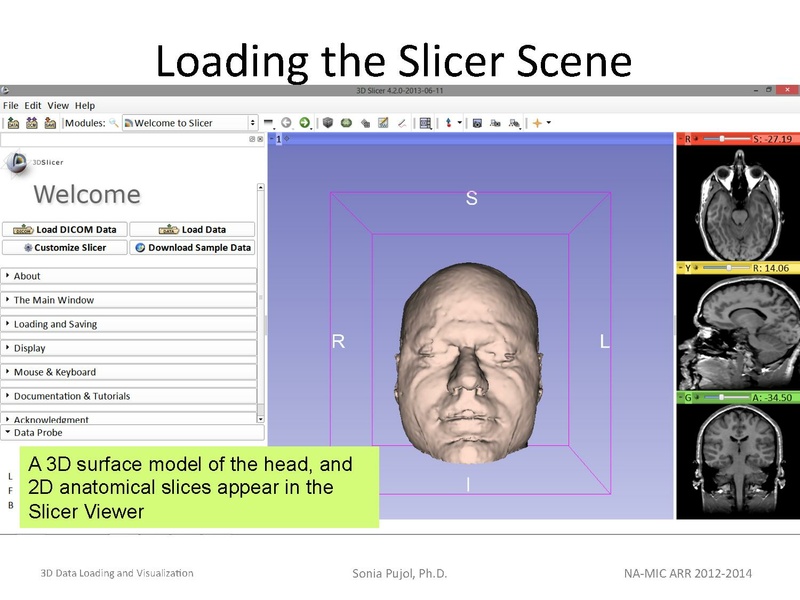
Task: Click the Load Data toolbar icon
Action: (13, 123)
